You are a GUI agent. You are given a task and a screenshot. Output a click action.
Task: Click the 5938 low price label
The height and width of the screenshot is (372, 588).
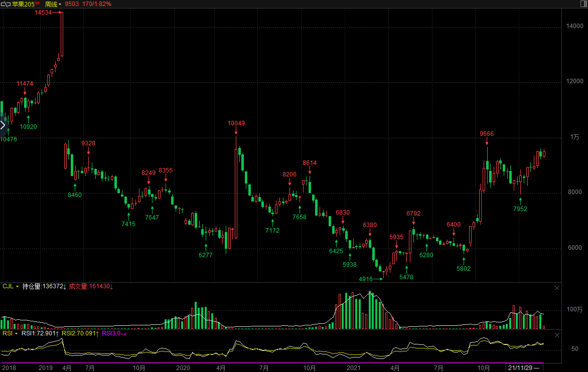pyautogui.click(x=350, y=265)
